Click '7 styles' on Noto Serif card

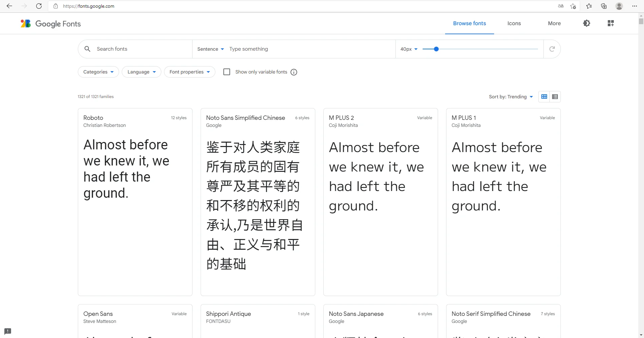point(548,314)
